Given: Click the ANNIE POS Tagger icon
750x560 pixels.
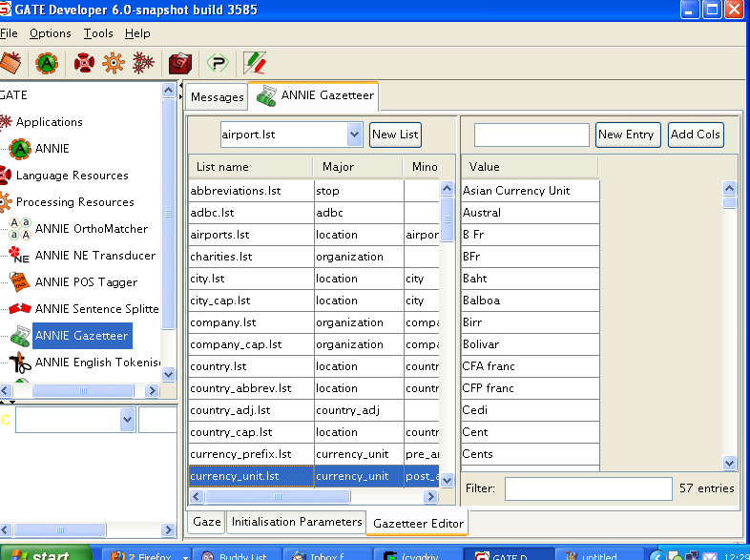Looking at the screenshot, I should [x=20, y=282].
